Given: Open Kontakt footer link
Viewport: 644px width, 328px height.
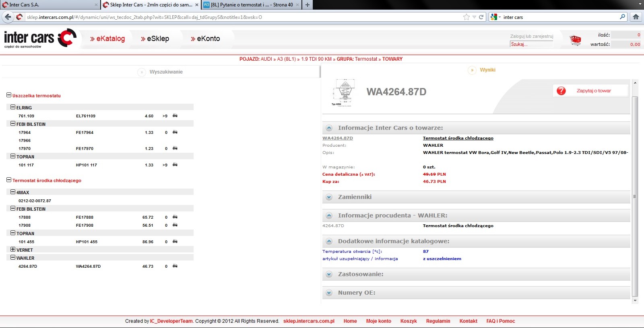Looking at the screenshot, I should click(469, 321).
